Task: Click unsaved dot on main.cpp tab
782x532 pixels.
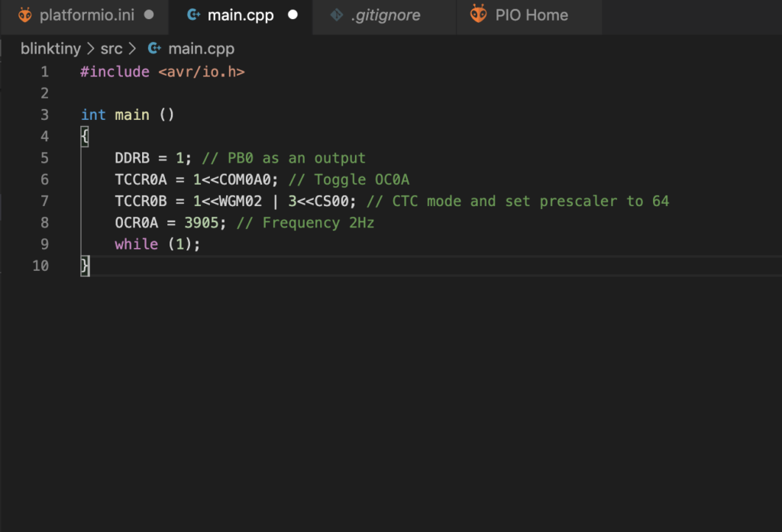Action: (x=292, y=15)
